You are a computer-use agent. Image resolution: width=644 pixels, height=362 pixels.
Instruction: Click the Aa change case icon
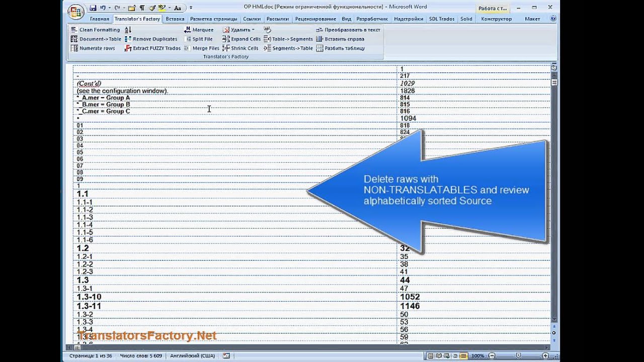point(177,8)
